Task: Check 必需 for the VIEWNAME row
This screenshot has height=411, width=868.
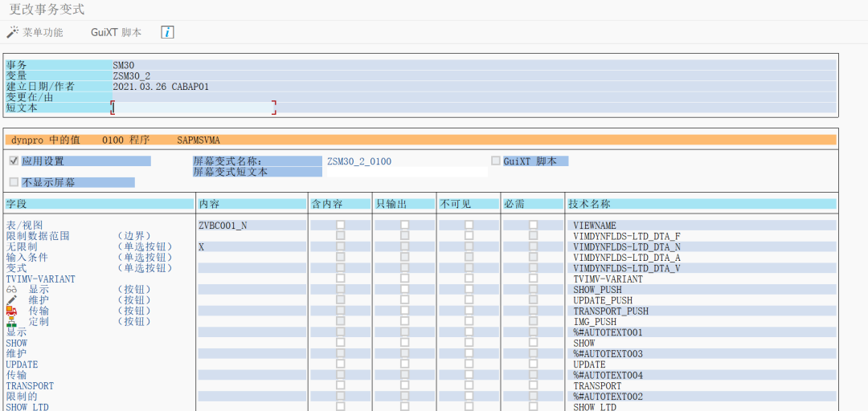Action: click(x=533, y=225)
